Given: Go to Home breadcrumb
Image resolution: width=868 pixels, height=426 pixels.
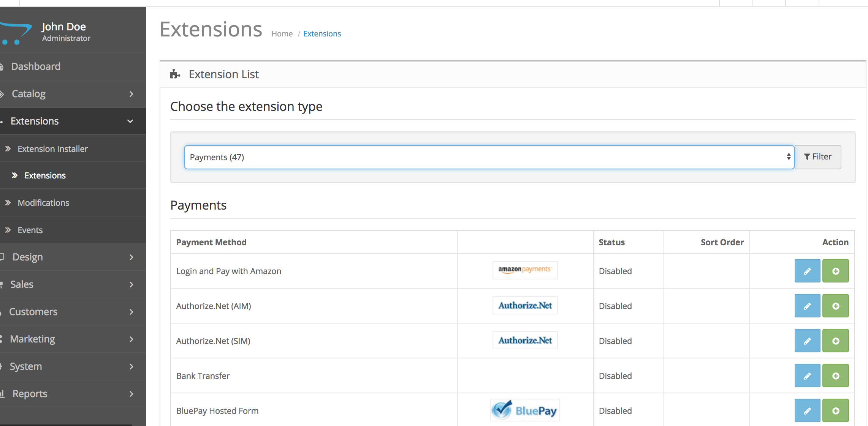Looking at the screenshot, I should click(282, 34).
